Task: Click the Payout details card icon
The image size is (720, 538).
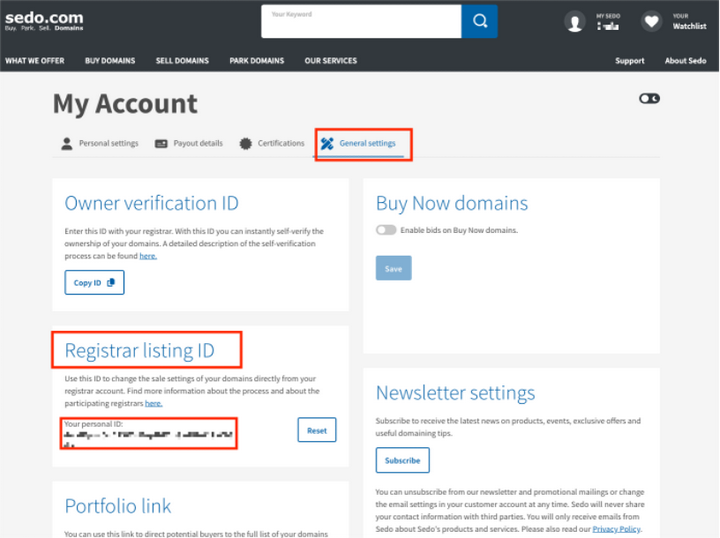Action: click(x=161, y=144)
